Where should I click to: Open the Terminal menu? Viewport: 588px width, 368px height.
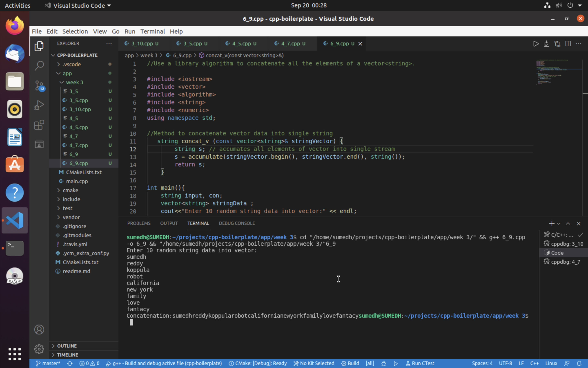point(153,31)
